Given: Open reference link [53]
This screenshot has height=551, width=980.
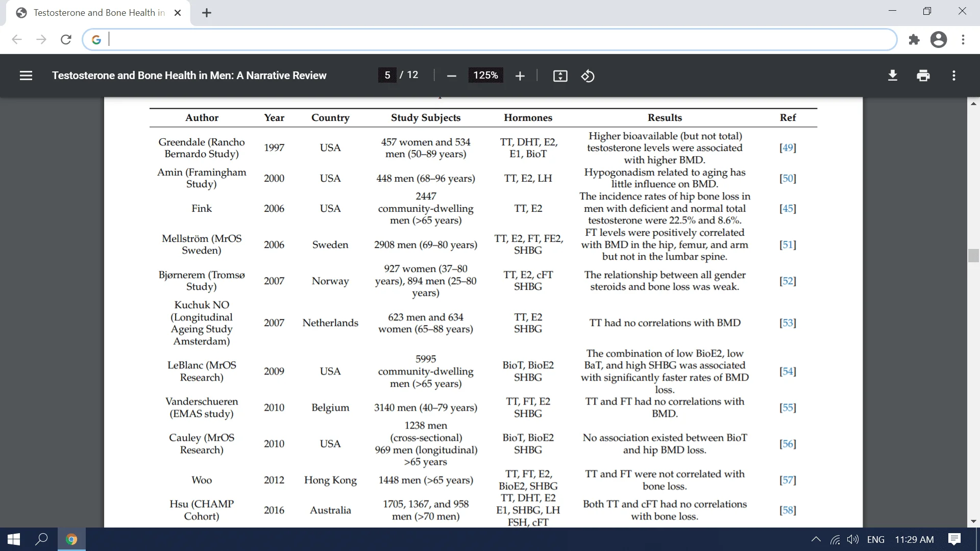Looking at the screenshot, I should tap(788, 322).
